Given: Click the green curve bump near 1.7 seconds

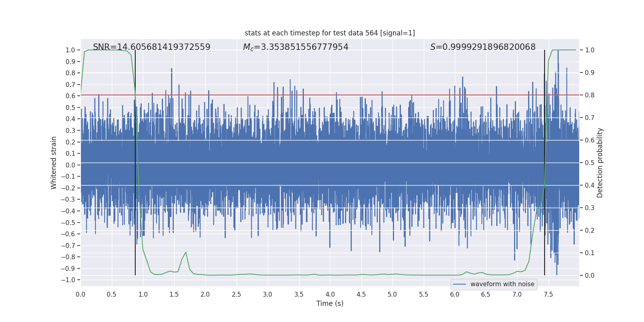Looking at the screenshot, I should click(186, 253).
